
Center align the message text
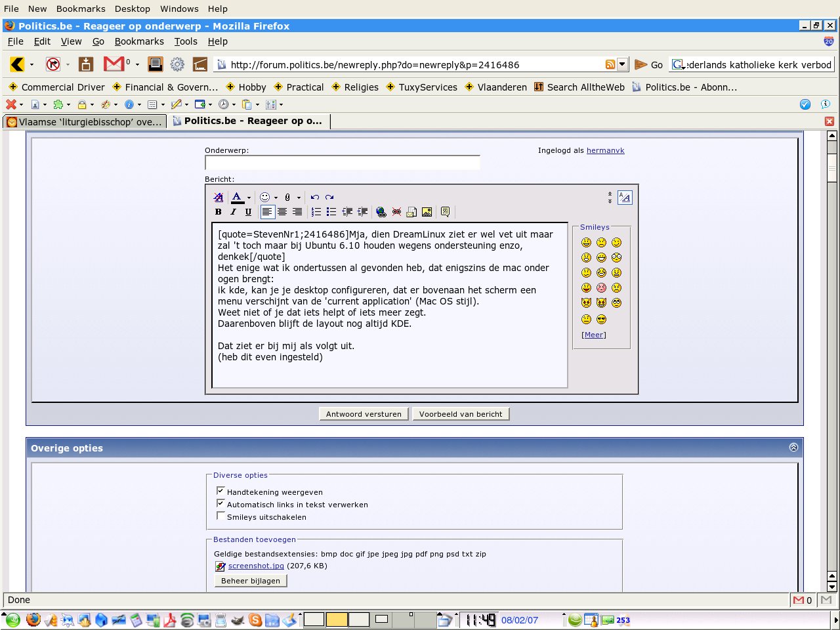point(282,212)
